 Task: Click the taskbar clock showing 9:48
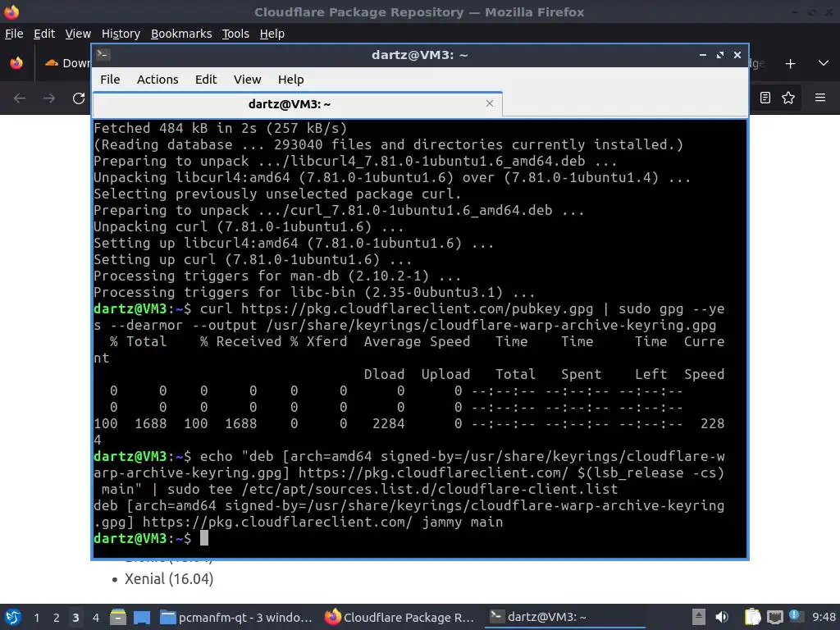tap(824, 617)
